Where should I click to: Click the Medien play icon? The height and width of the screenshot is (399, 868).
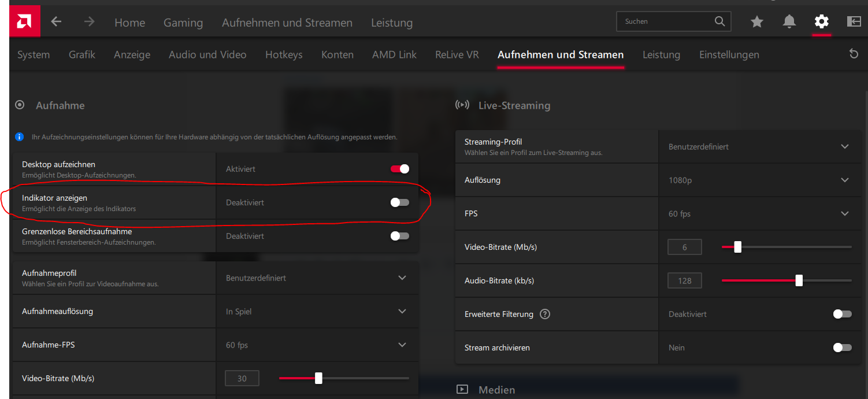pyautogui.click(x=462, y=389)
